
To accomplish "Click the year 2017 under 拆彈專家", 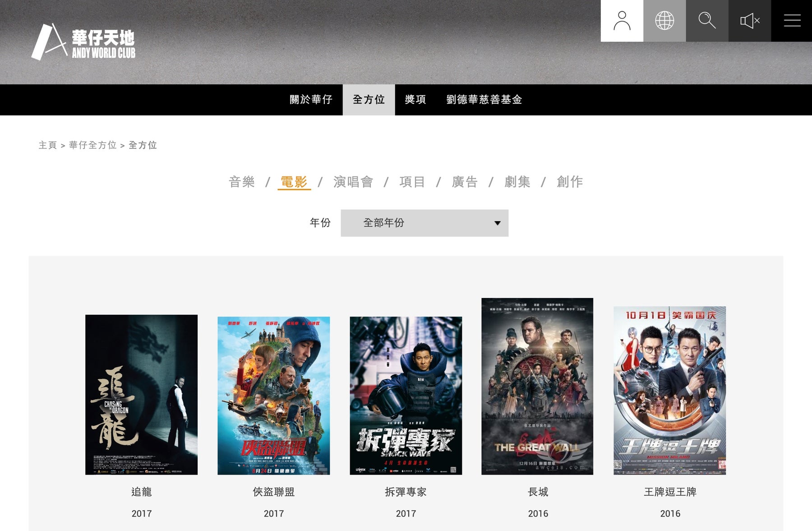I will coord(406,514).
